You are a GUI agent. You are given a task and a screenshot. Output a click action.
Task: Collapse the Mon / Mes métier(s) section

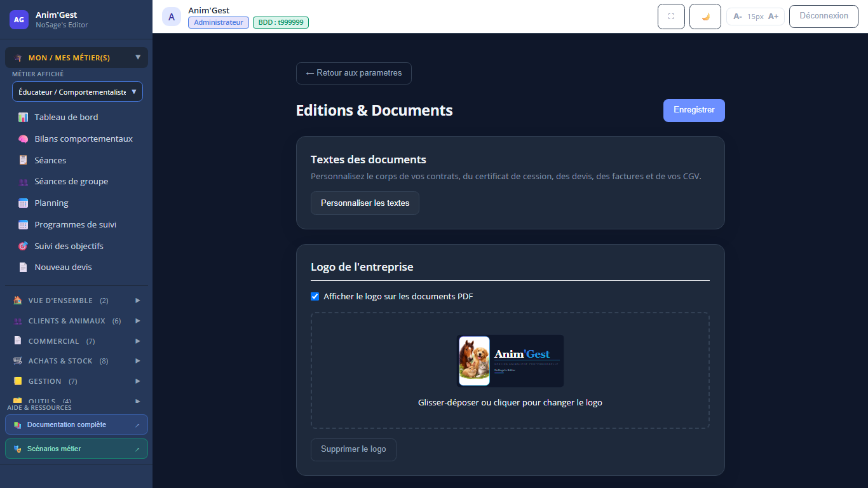point(76,58)
